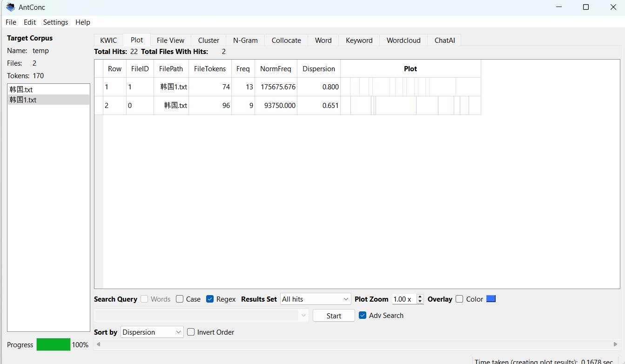
Task: Check the Invert Order box
Action: coord(191,332)
